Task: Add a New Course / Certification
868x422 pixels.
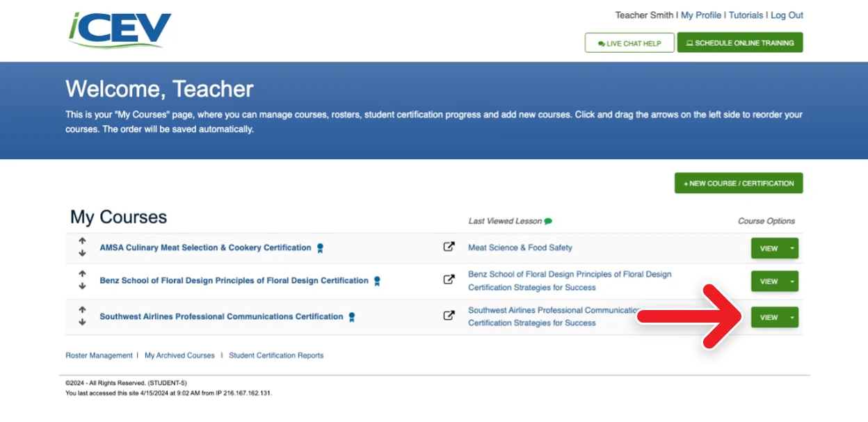Action: click(x=739, y=184)
